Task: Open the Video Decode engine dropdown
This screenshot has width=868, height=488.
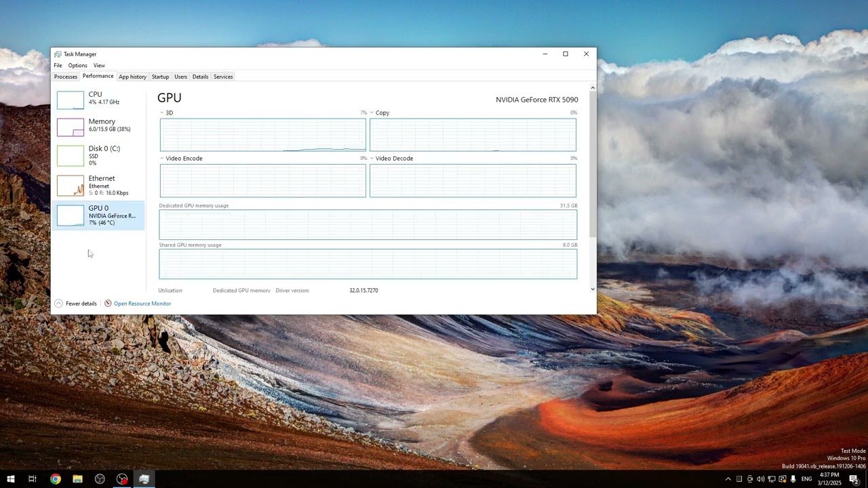Action: (372, 159)
